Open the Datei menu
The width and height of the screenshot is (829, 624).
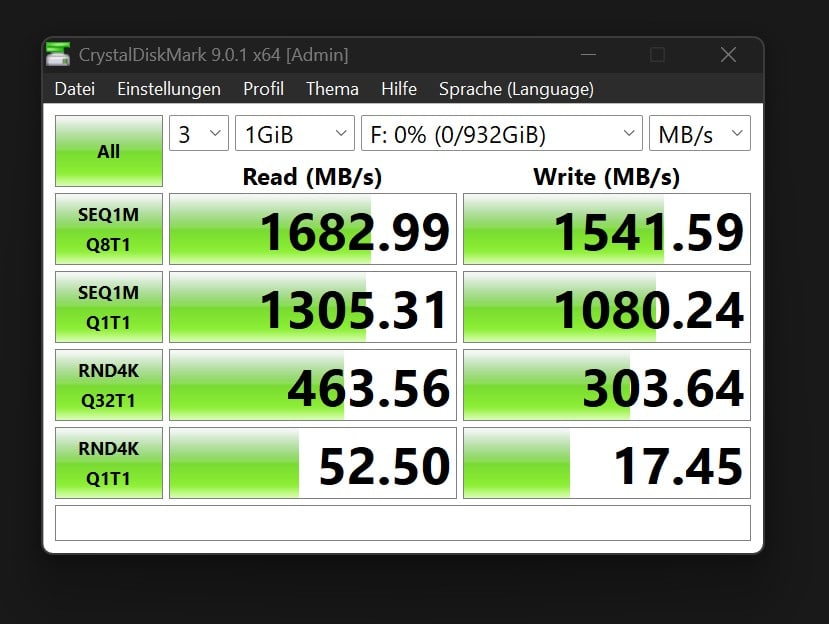click(75, 89)
